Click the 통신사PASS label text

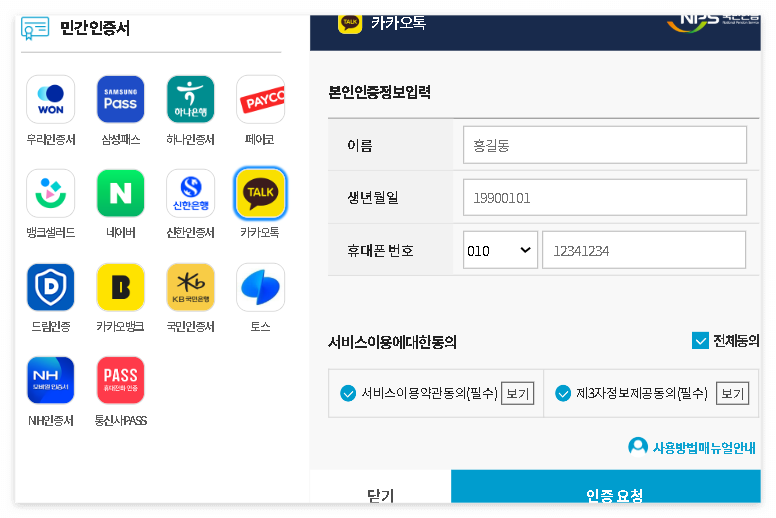coord(120,421)
